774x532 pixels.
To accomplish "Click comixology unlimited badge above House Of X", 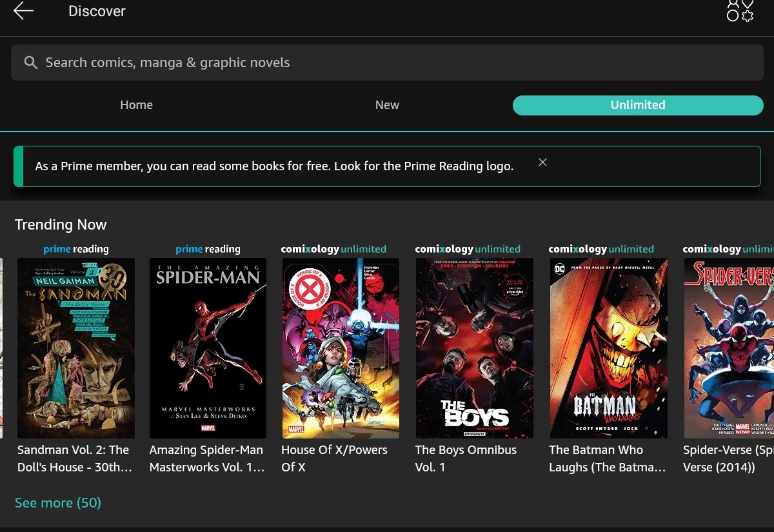I will 333,249.
